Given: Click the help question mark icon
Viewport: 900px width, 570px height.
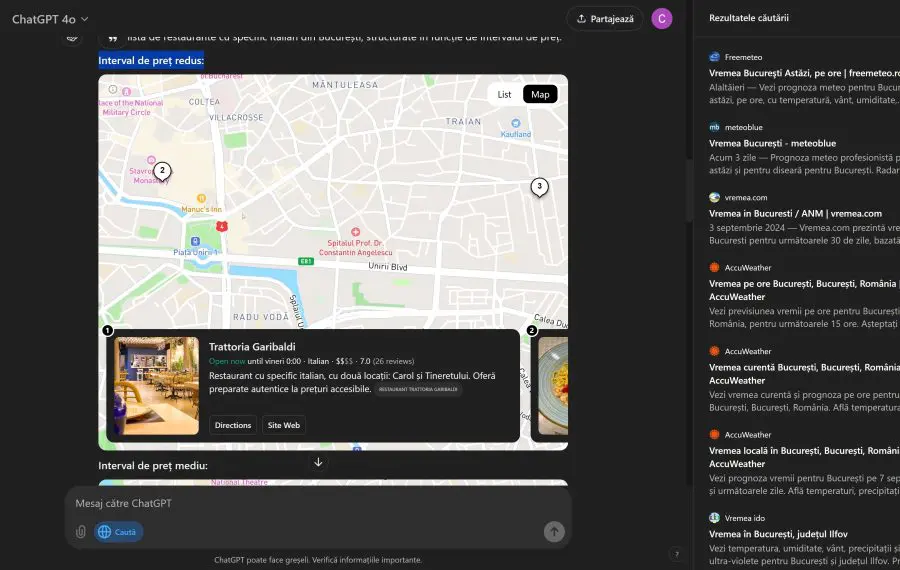Looking at the screenshot, I should pos(677,554).
